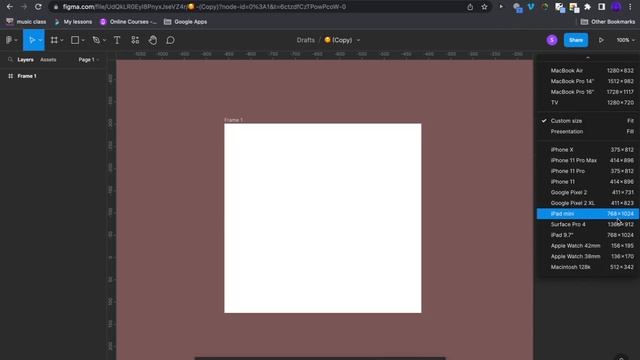Open the Page 1 dropdown
The width and height of the screenshot is (640, 360).
point(89,60)
